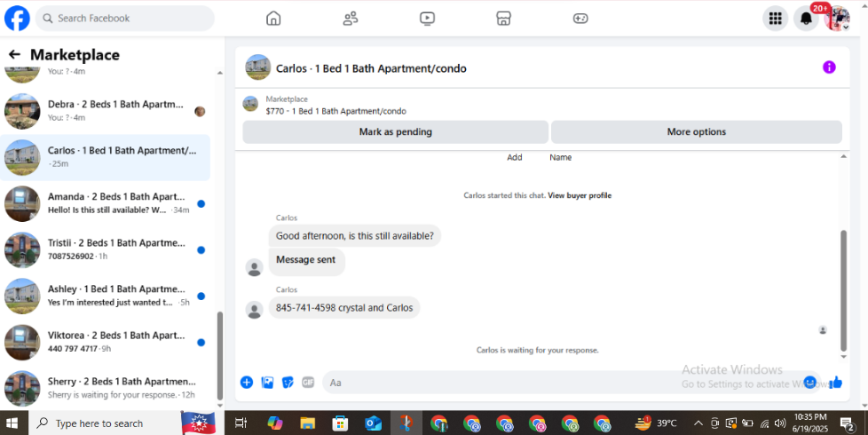
Task: Open the Ashley 1 Bed 1 Bath chat
Action: pos(106,296)
